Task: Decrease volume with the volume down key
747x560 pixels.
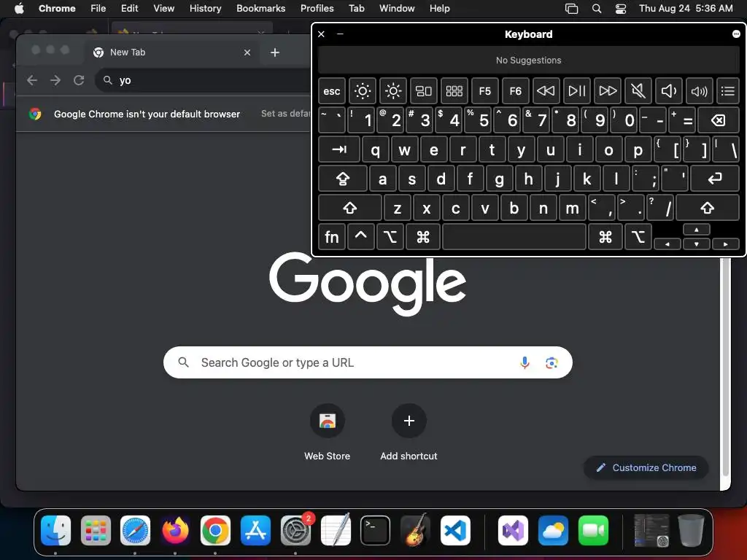Action: point(668,91)
